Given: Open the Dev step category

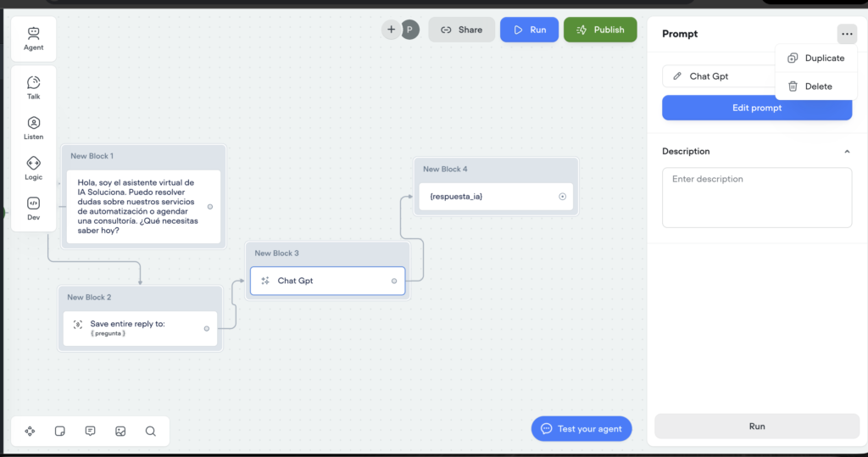Looking at the screenshot, I should pos(34,208).
